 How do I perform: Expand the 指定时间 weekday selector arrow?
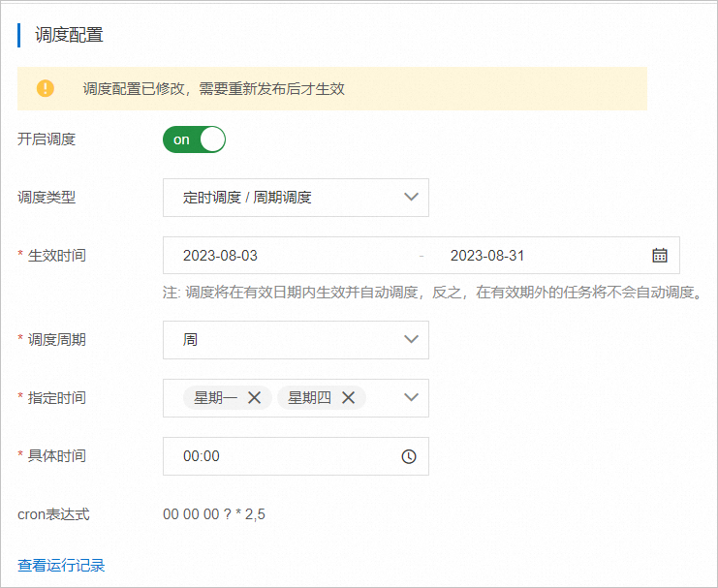(x=411, y=397)
